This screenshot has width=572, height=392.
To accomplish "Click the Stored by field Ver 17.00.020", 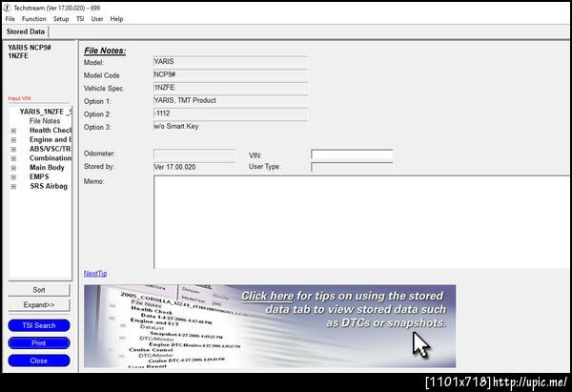I will pos(194,167).
